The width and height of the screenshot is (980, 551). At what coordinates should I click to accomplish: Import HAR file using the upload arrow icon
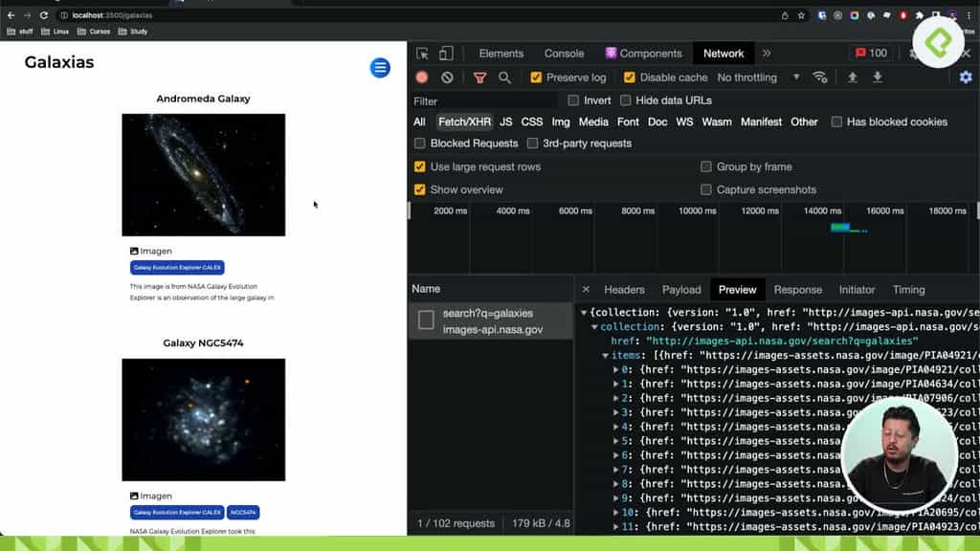(851, 77)
